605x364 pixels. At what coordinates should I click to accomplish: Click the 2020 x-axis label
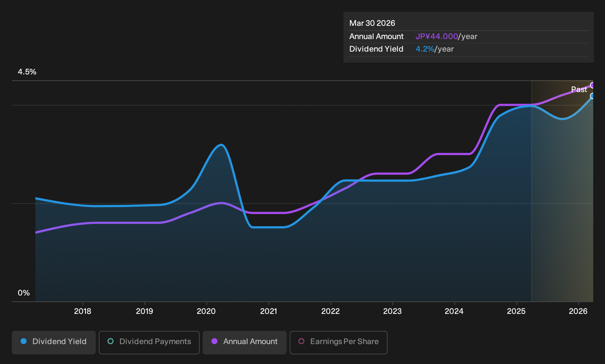(206, 311)
